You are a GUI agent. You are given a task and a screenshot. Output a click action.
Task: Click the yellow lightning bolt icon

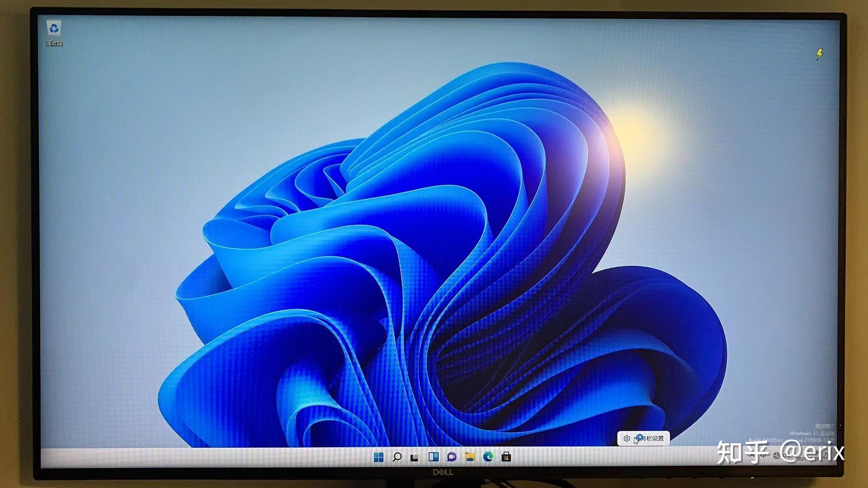(x=819, y=54)
